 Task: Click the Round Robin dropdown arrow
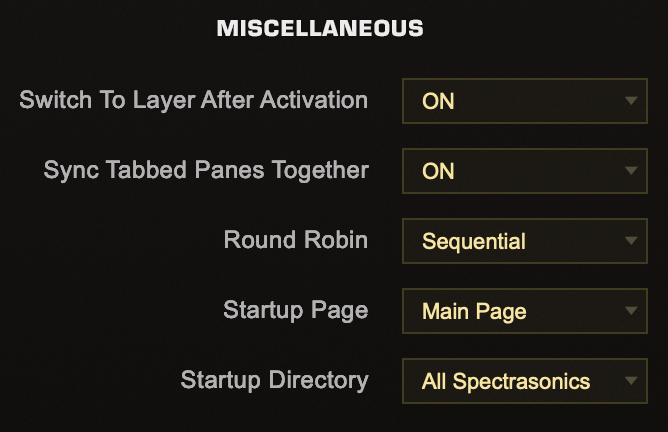(630, 241)
